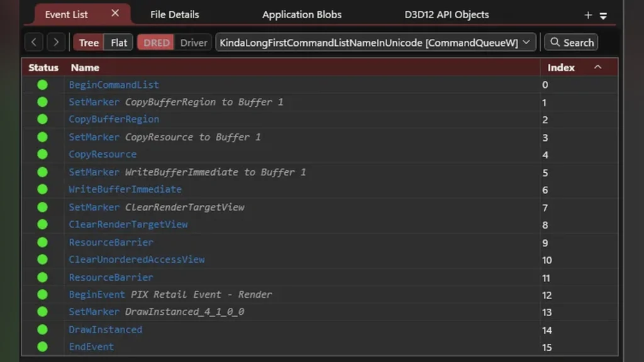Select the Driver data source toggle
The height and width of the screenshot is (362, 644).
click(x=194, y=42)
